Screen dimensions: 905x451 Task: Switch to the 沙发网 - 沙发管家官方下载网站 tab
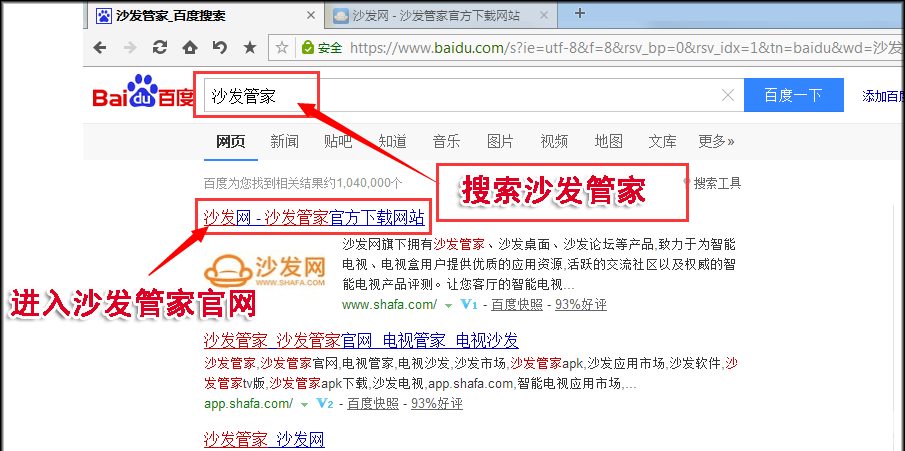(x=439, y=16)
